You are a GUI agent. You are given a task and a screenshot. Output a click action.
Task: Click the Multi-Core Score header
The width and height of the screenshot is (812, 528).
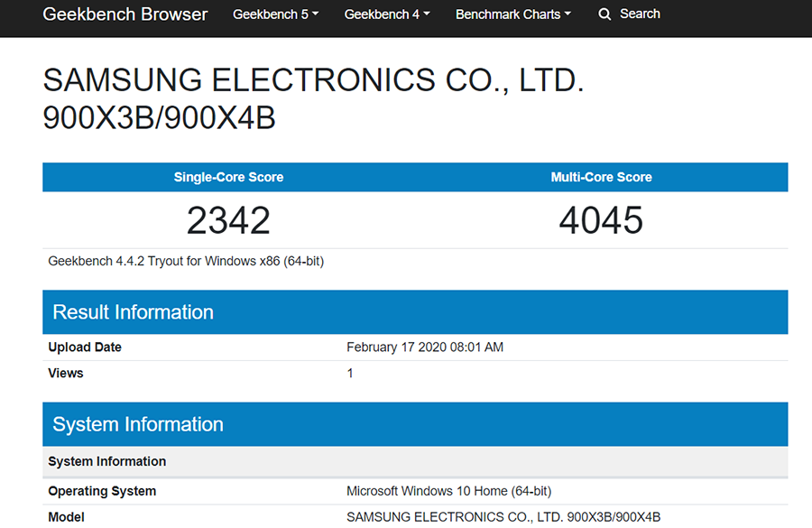[601, 177]
